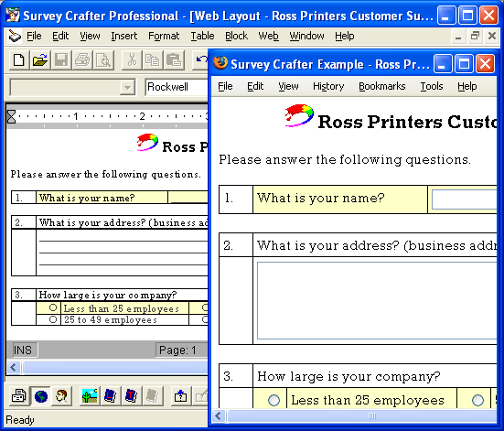Select '25 to 49 employees' radio in Survey Crafter
The image size is (504, 431).
(x=53, y=319)
